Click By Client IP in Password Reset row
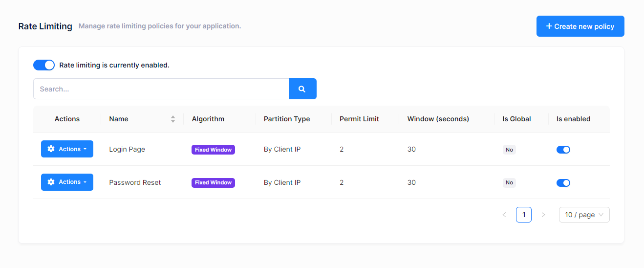The width and height of the screenshot is (644, 268). tap(282, 182)
